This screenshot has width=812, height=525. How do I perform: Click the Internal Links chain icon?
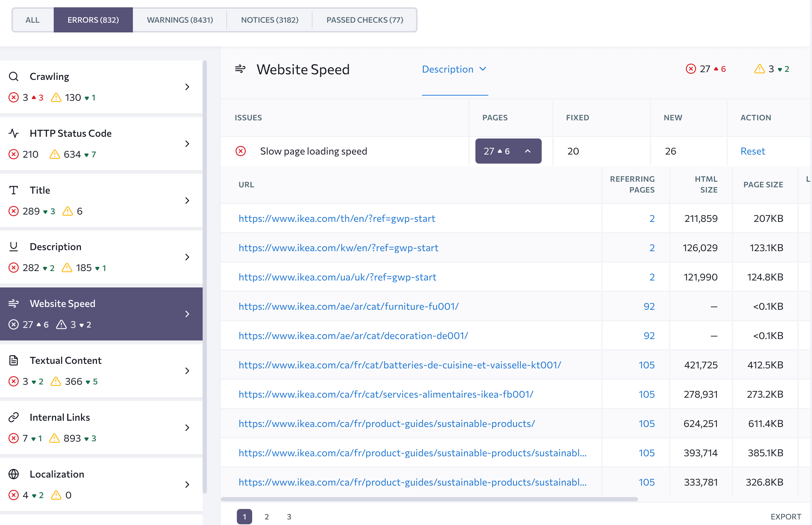14,417
